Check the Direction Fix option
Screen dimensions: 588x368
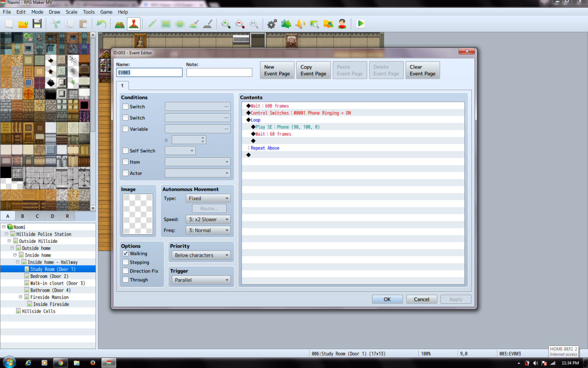[x=125, y=271]
